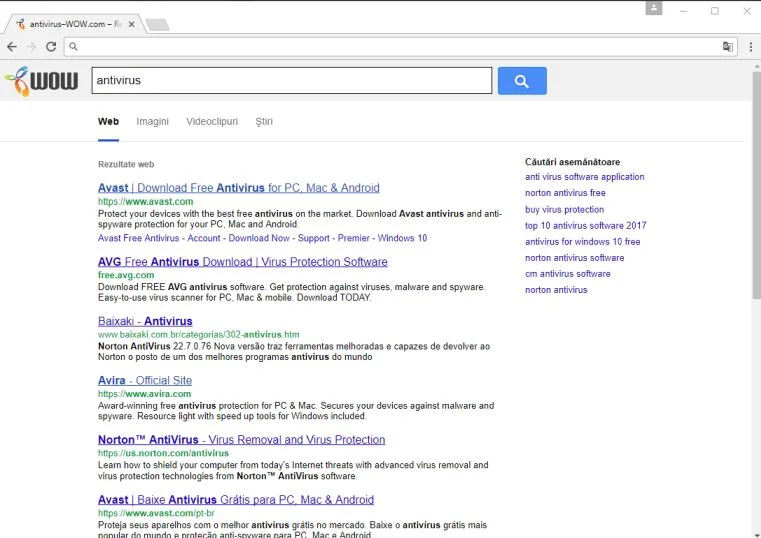The image size is (761, 538).
Task: Open Avast Baixe Antivirus Grátis result
Action: pyautogui.click(x=236, y=500)
